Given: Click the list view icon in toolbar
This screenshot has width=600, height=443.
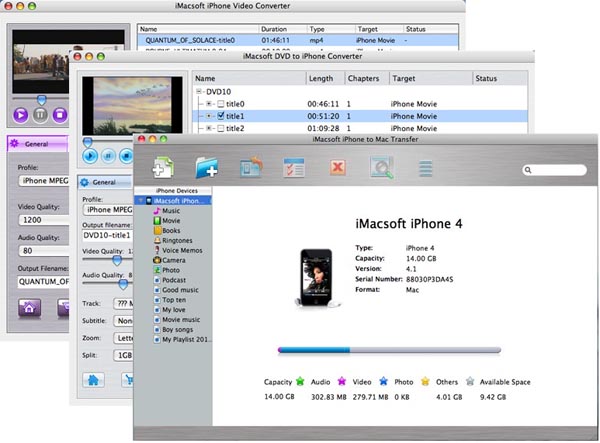Looking at the screenshot, I should pyautogui.click(x=426, y=167).
